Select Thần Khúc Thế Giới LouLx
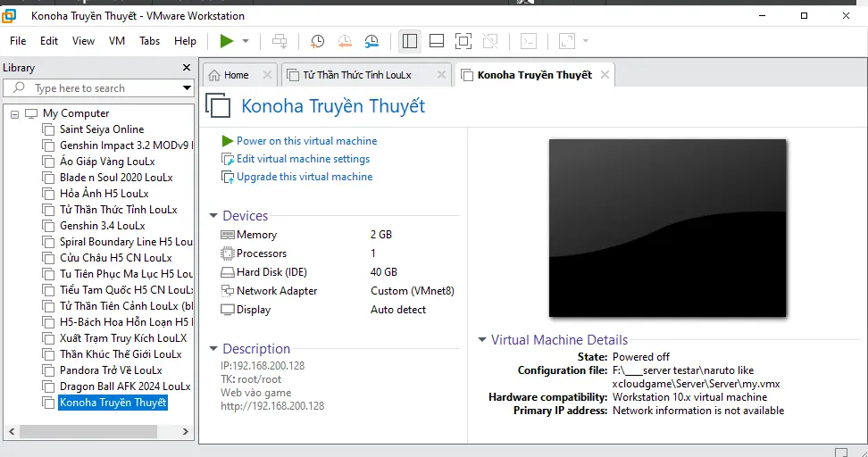868x457 pixels. click(121, 354)
